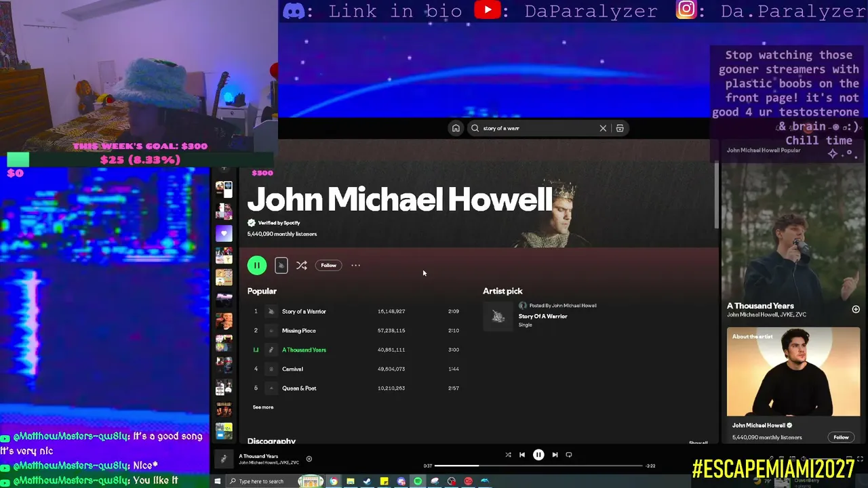Follow John Michael Howell on artist page
Image resolution: width=868 pixels, height=488 pixels.
tap(328, 266)
